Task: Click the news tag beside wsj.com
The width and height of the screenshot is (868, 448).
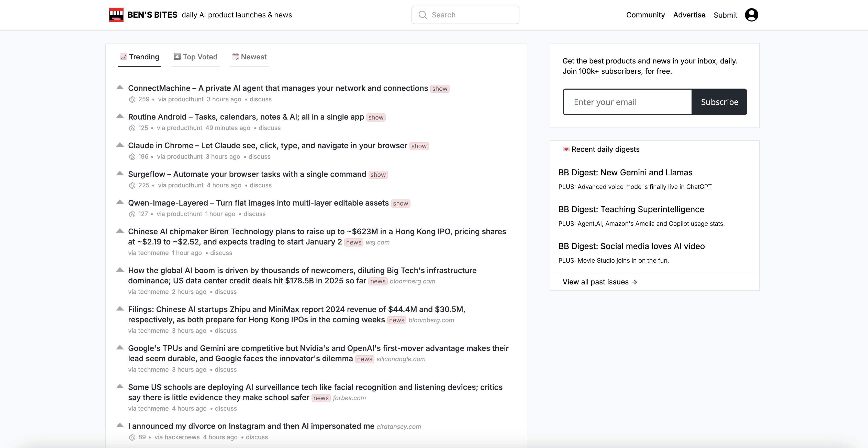Action: tap(353, 242)
